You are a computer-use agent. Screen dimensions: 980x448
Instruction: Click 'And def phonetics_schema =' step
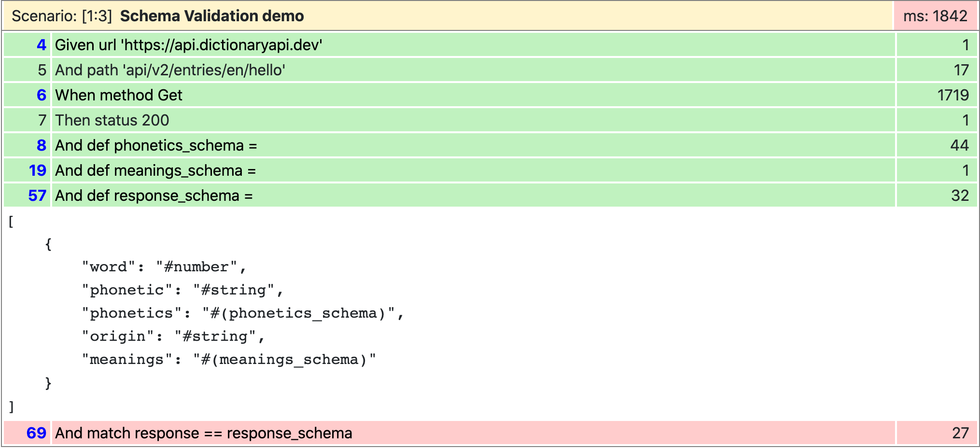pos(155,145)
